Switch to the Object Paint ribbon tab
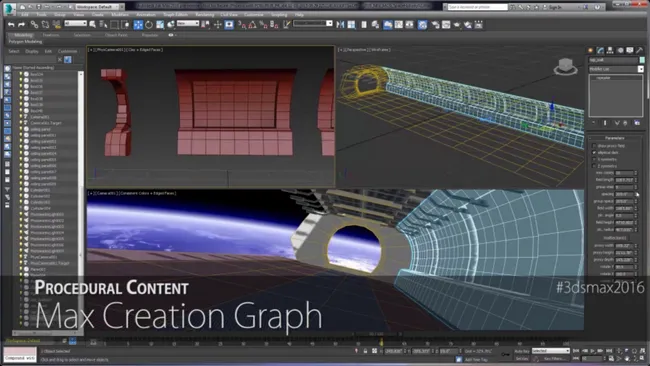Image resolution: width=650 pixels, height=366 pixels. [x=116, y=35]
